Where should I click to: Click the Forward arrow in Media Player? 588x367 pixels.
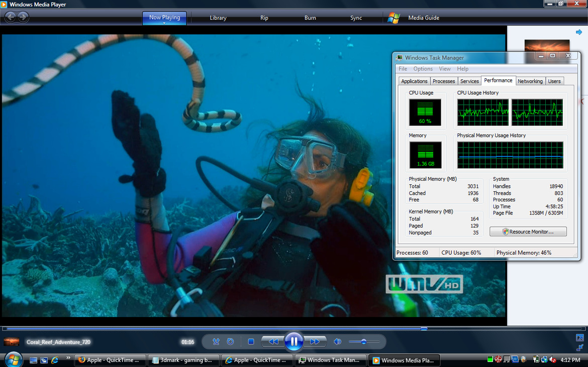[x=23, y=17]
